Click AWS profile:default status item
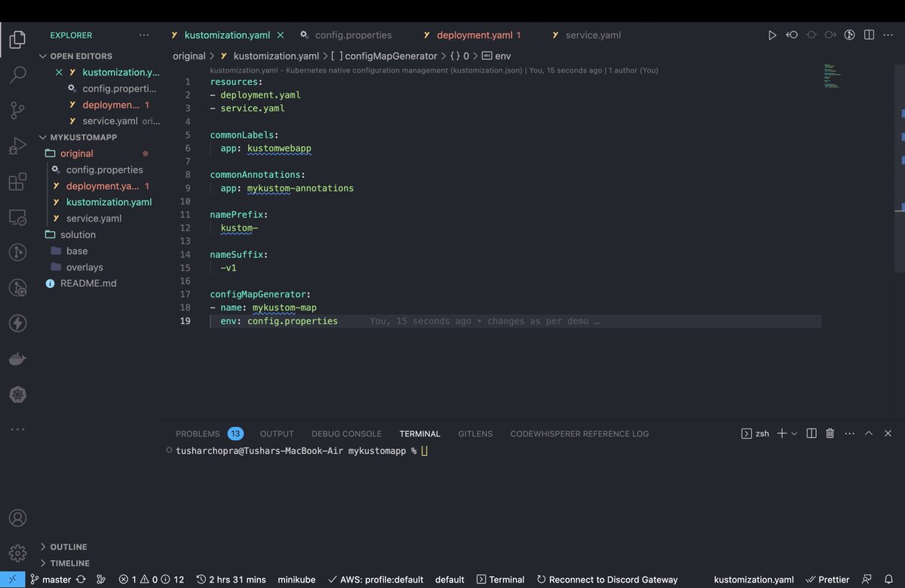This screenshot has width=905, height=588. tap(374, 580)
